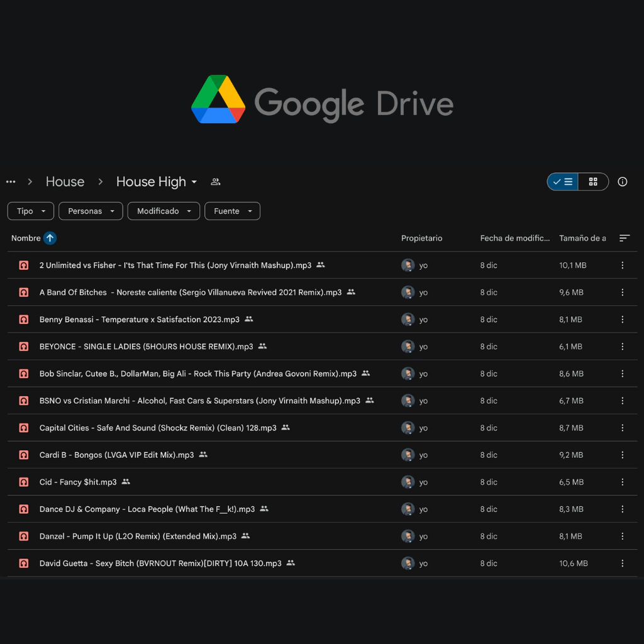Switch to list view layout
The image size is (644, 644).
pos(563,182)
